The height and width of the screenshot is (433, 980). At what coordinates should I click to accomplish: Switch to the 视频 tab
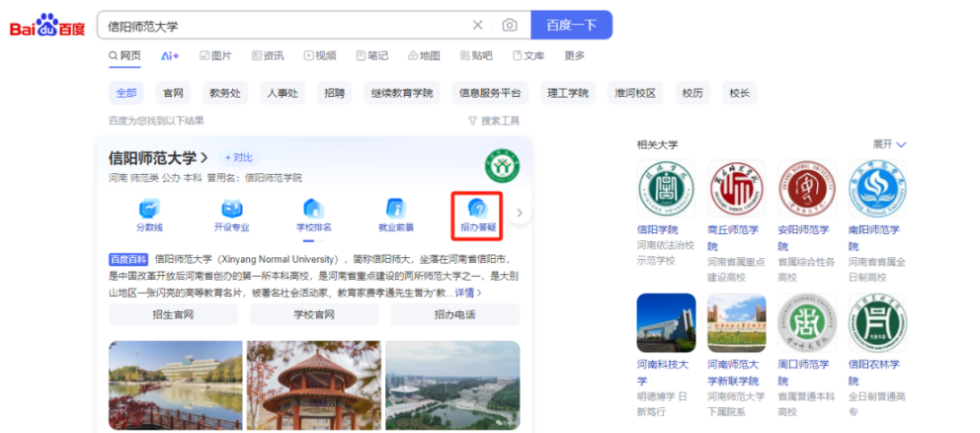320,55
